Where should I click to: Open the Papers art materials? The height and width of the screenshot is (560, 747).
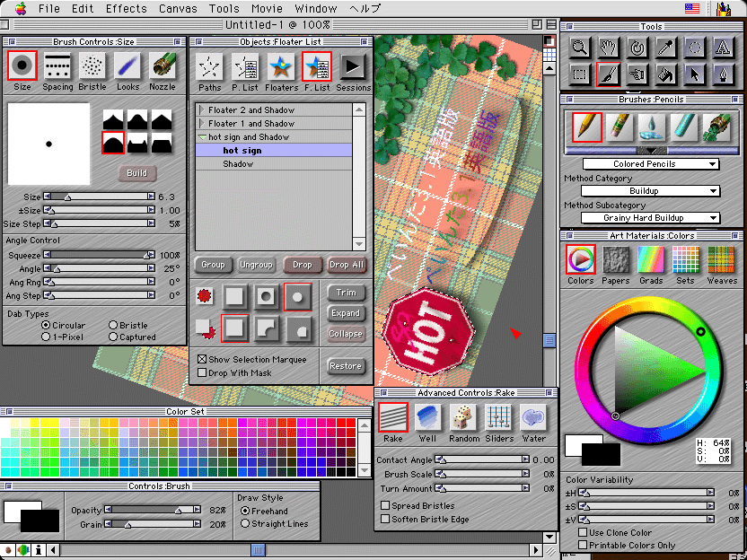coord(616,266)
